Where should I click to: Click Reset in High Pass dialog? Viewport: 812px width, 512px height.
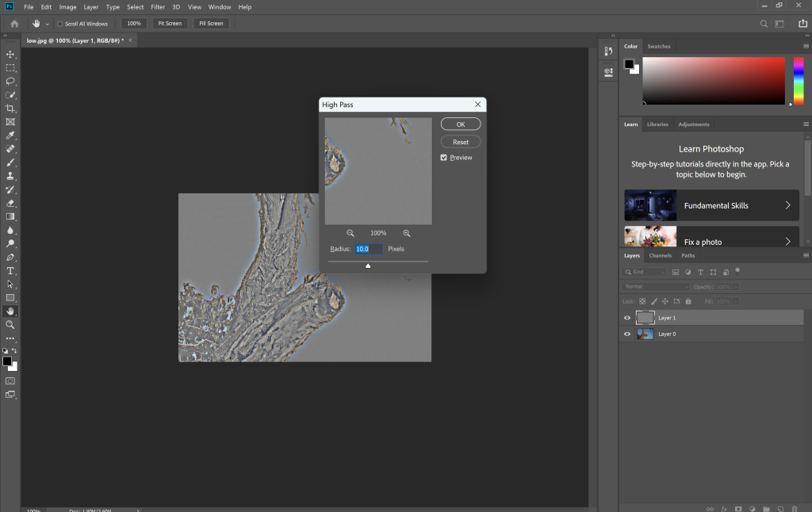click(x=461, y=142)
